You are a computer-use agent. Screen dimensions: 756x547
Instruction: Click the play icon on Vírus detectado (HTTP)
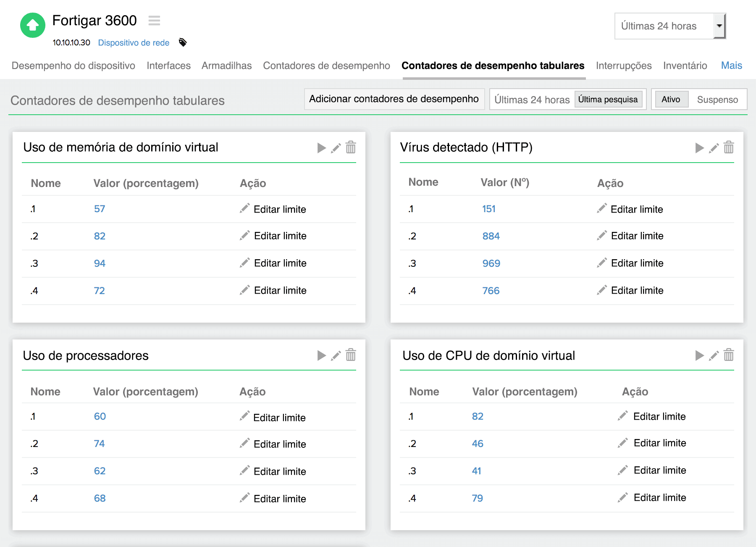click(x=699, y=148)
